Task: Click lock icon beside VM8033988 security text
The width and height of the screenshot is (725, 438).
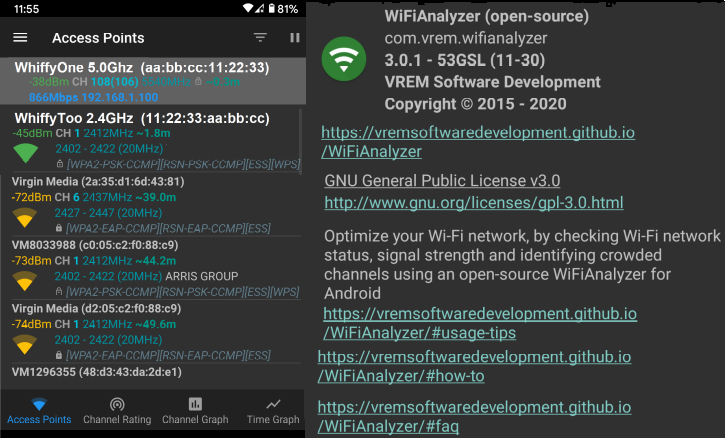Action: (x=59, y=291)
